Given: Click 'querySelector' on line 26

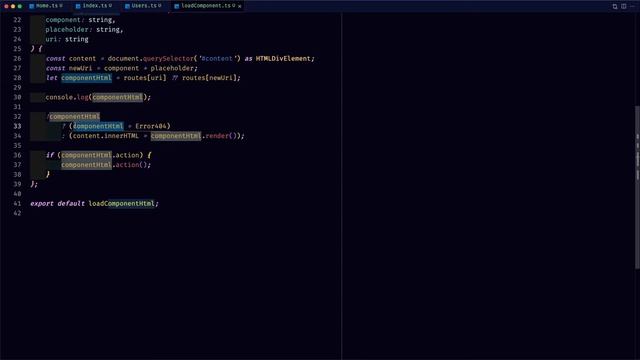Looking at the screenshot, I should tap(168, 58).
